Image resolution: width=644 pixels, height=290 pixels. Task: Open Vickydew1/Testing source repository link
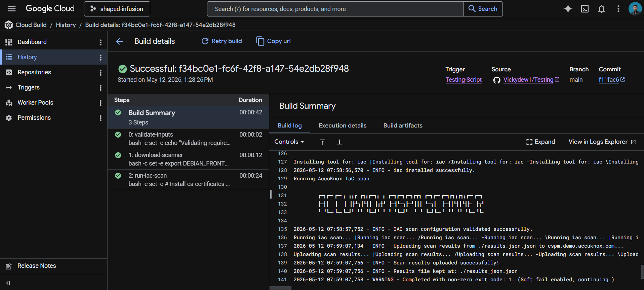(x=531, y=80)
